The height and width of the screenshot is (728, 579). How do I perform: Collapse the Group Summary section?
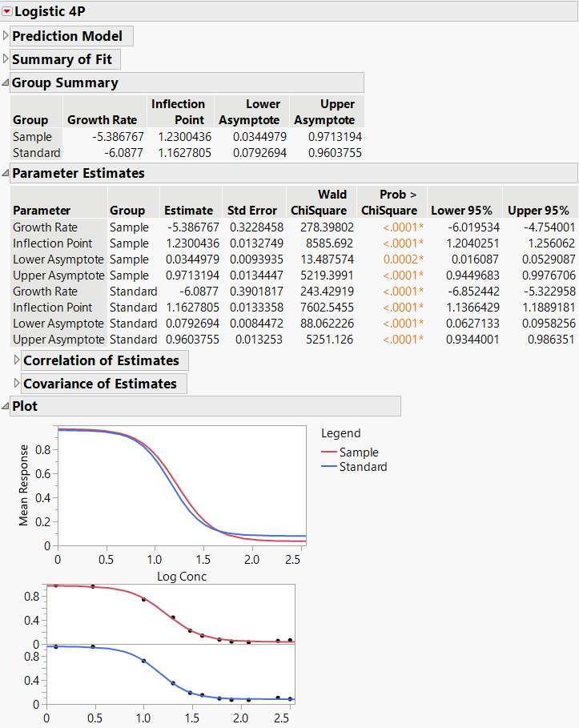tap(6, 82)
